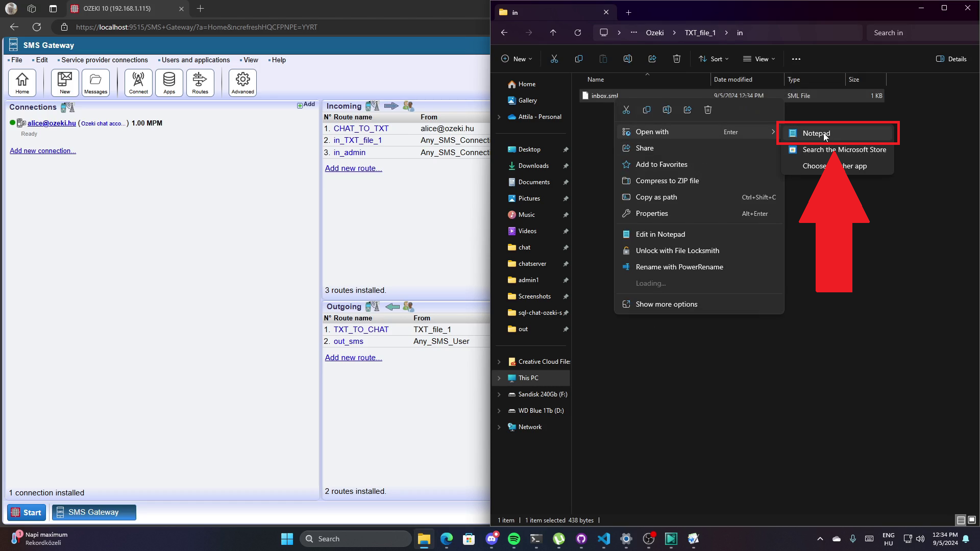980x551 pixels.
Task: Expand Sandisk 240Gb (F:) drive node
Action: 499,394
